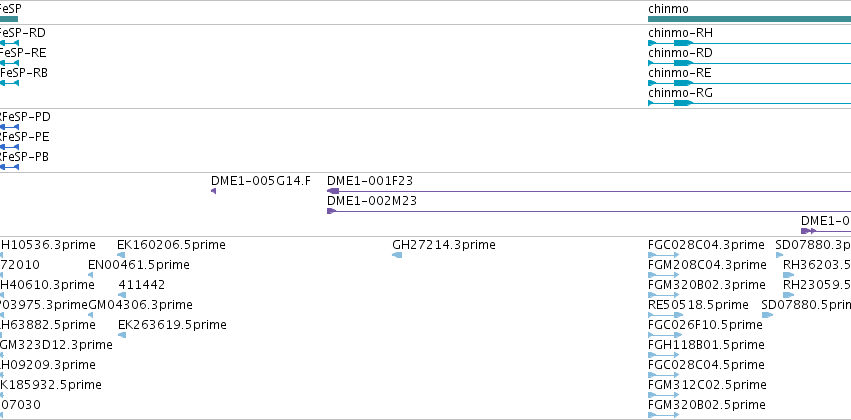This screenshot has width=851, height=420.
Task: Click the GH27214.3prime EST arrow
Action: (397, 255)
